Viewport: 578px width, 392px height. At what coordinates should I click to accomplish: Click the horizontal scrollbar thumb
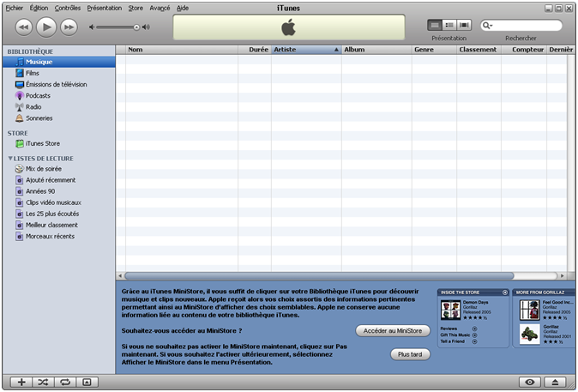point(319,275)
